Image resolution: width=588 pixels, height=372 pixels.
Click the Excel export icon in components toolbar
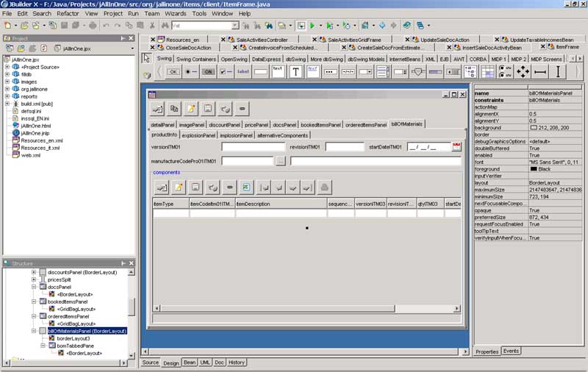click(x=246, y=187)
